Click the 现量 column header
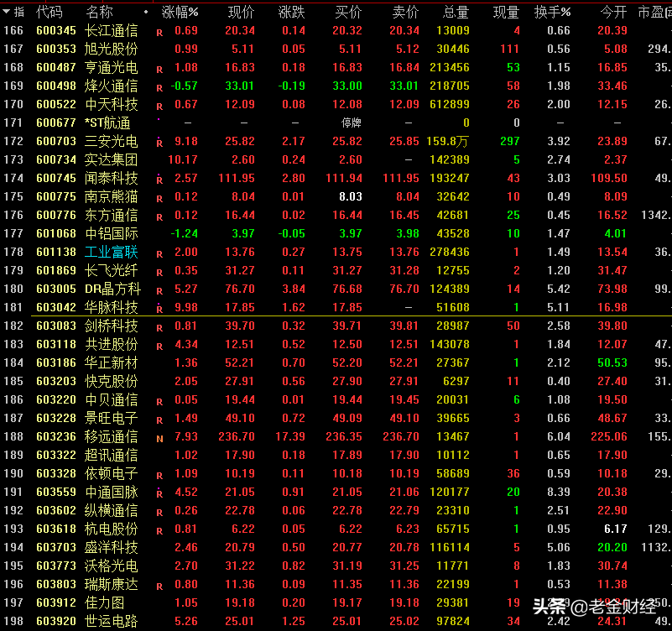The height and width of the screenshot is (631, 672). point(506,12)
